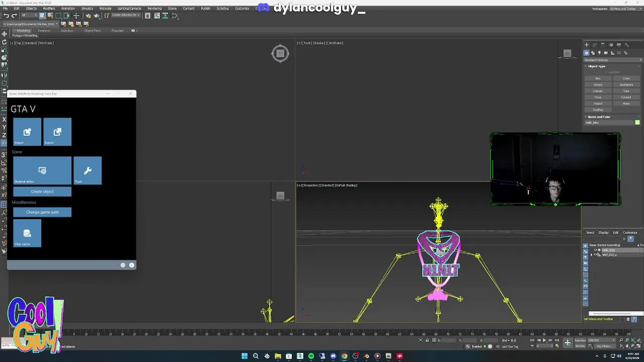
Task: Open the Scripting menu
Action: 222,9
